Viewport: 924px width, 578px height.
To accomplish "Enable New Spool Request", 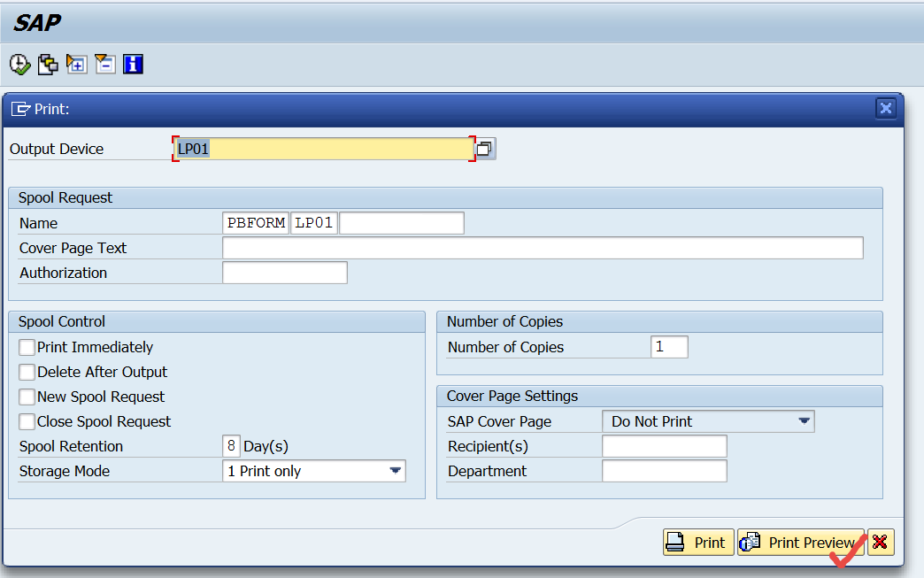I will pyautogui.click(x=27, y=397).
